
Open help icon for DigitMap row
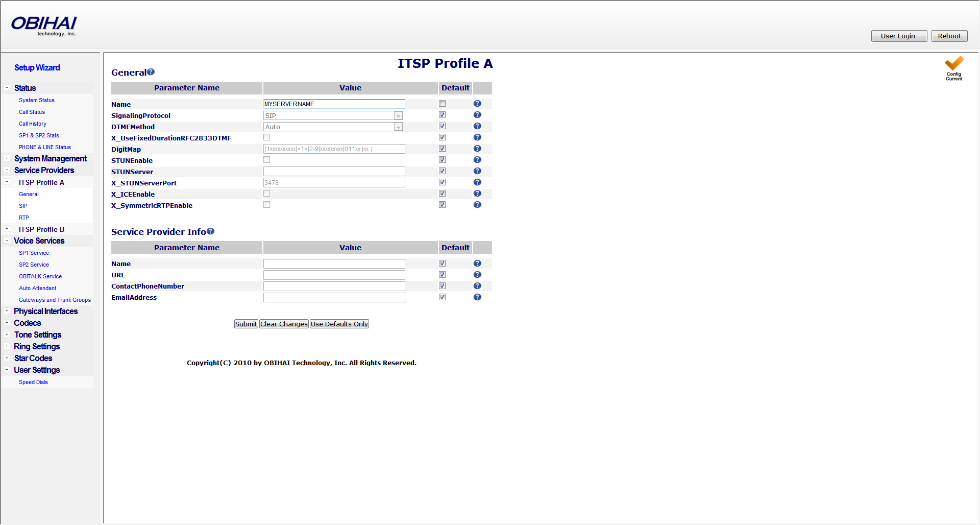tap(477, 149)
